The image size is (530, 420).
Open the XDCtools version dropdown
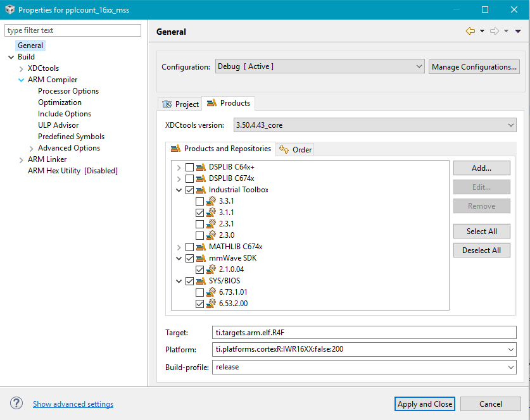tap(375, 125)
